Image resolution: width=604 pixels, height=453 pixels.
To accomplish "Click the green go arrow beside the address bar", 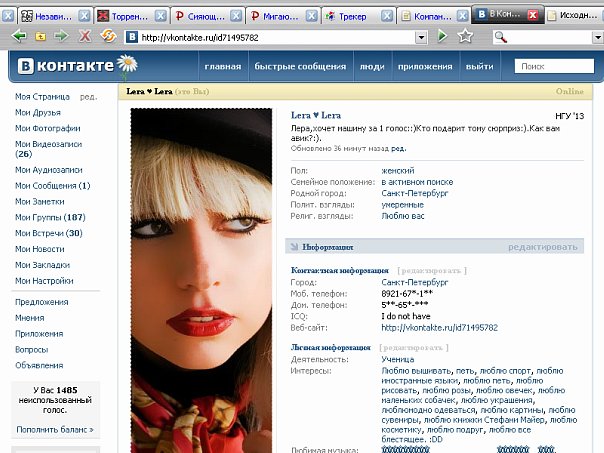I will pyautogui.click(x=442, y=36).
